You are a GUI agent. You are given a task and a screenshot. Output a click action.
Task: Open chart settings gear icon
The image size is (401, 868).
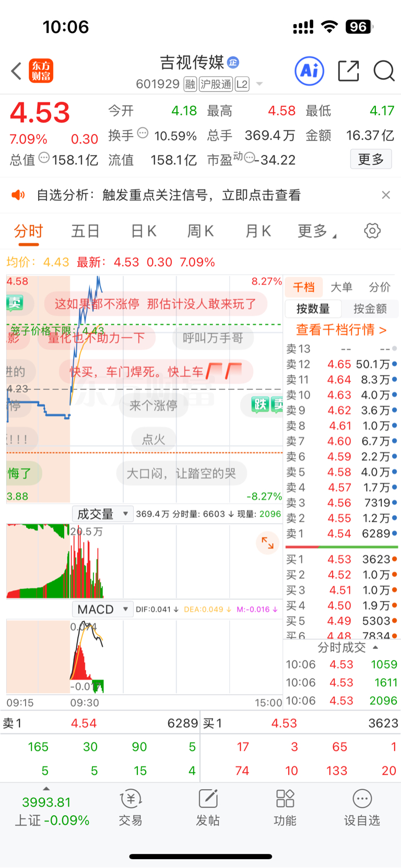pos(372,231)
